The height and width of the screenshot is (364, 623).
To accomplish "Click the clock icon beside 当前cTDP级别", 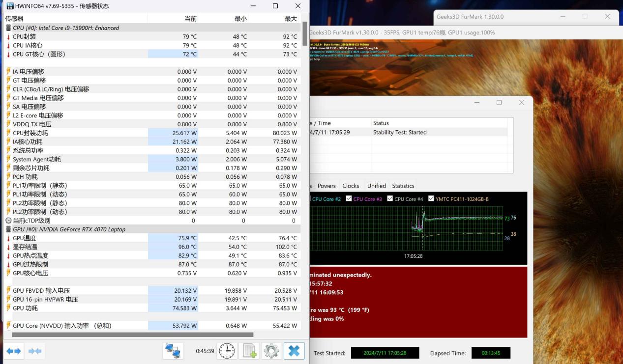I will coord(8,221).
